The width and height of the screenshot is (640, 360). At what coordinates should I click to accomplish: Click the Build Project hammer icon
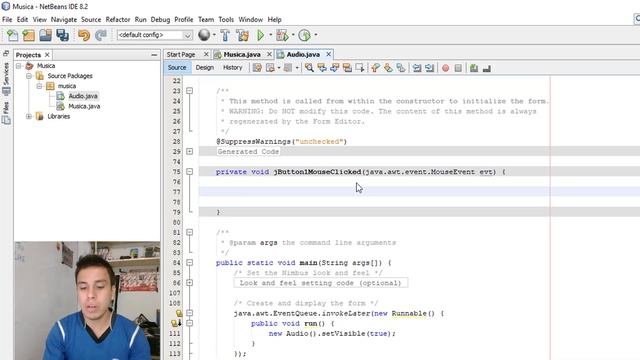[x=225, y=36]
